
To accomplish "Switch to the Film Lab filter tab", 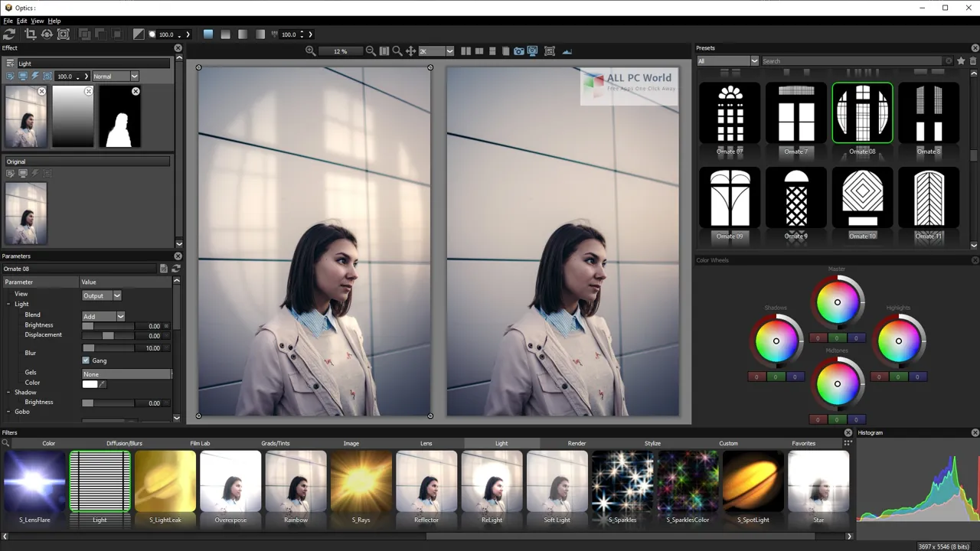I will (200, 443).
